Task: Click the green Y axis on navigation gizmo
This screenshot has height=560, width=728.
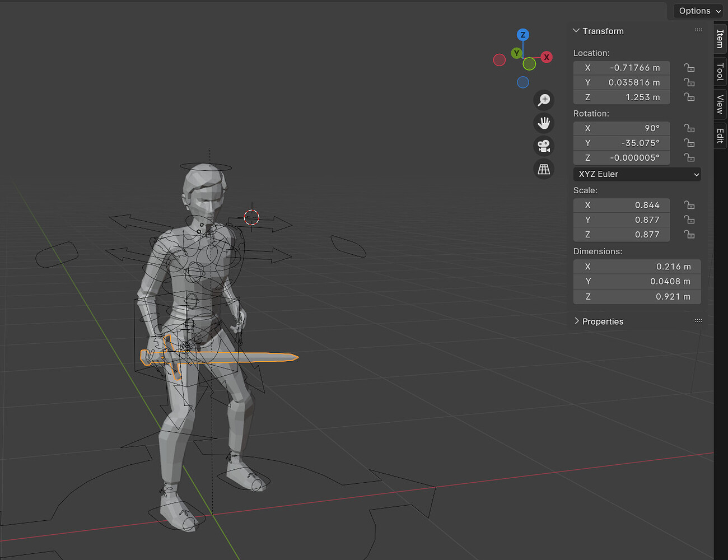Action: [x=516, y=53]
